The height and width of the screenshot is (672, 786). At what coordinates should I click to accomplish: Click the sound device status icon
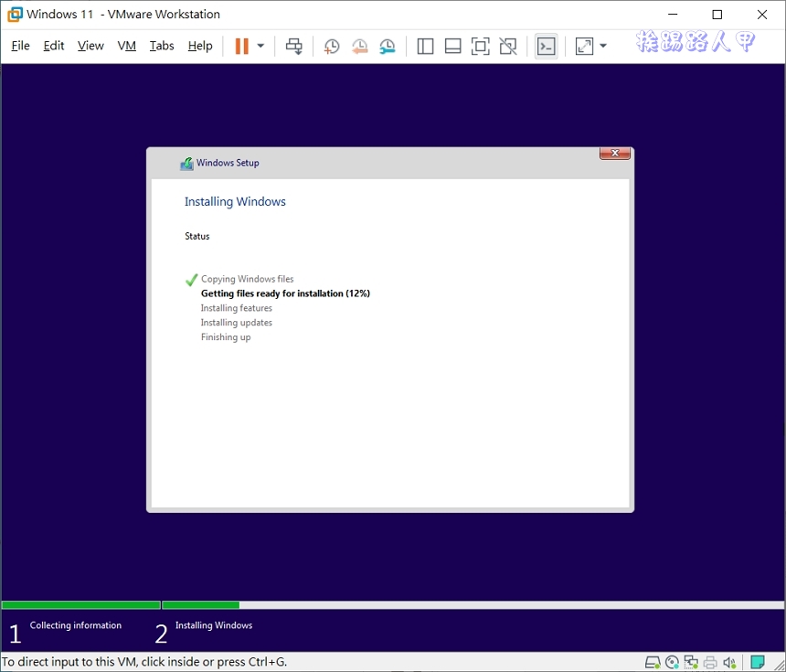[x=728, y=661]
